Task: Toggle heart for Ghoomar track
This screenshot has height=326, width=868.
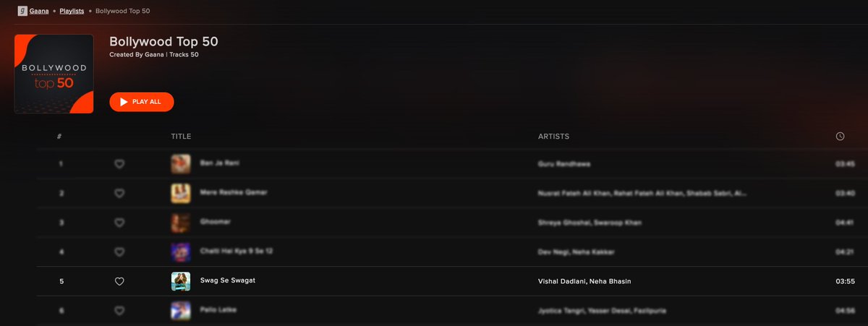Action: tap(119, 223)
